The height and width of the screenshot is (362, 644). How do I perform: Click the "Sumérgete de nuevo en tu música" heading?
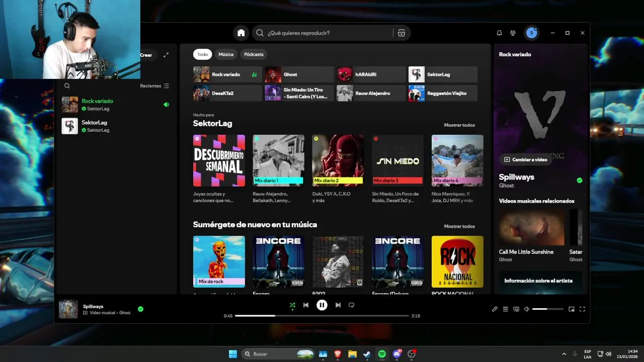pyautogui.click(x=255, y=224)
